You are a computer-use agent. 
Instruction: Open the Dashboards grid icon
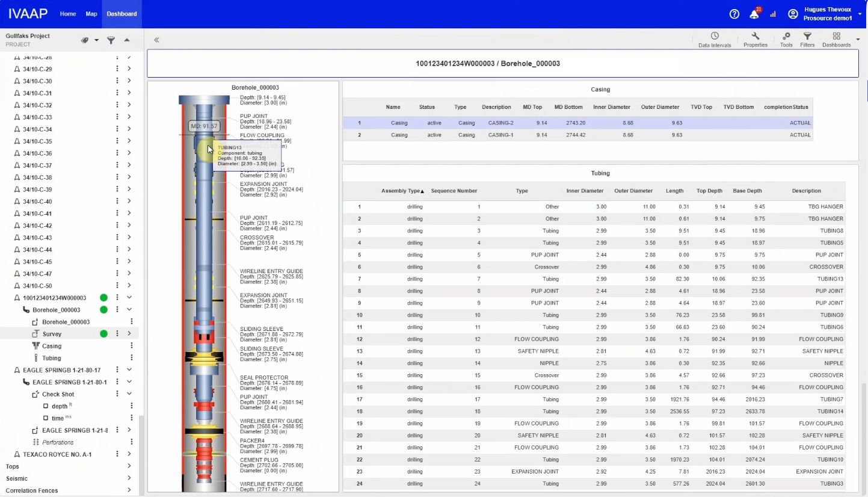click(x=837, y=40)
